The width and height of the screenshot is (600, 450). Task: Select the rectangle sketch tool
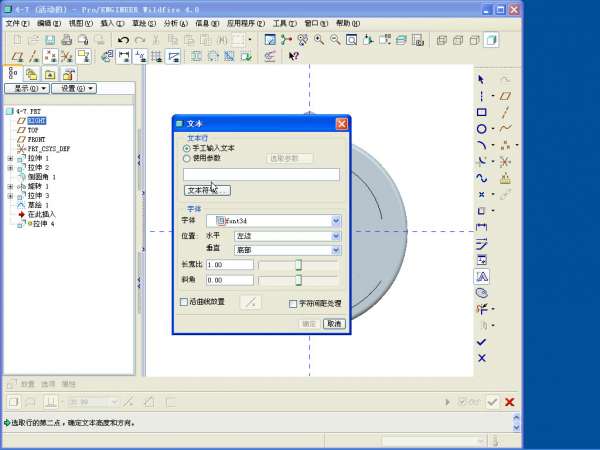(481, 112)
